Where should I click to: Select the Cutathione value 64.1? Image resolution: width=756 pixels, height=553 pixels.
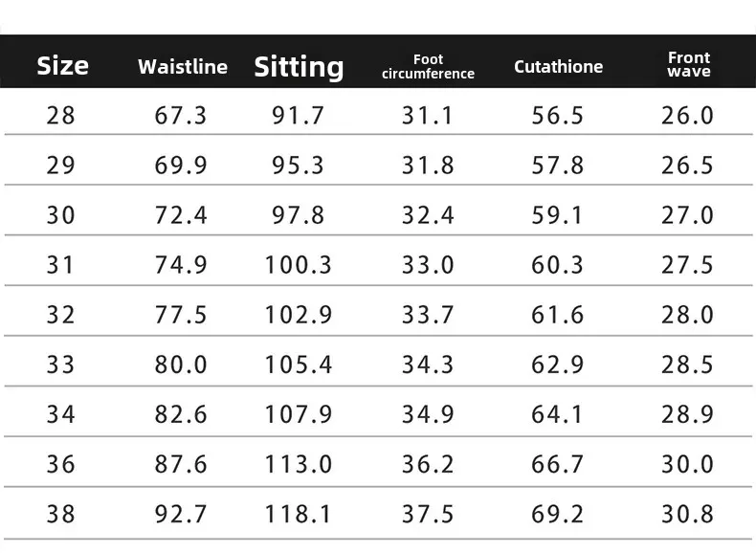tap(558, 414)
